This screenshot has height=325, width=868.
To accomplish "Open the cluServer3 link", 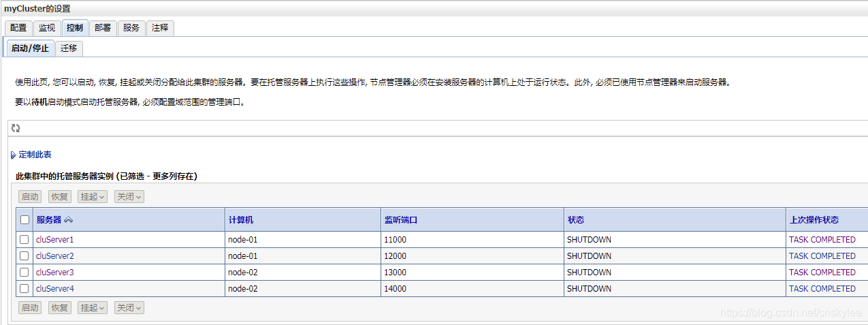I will pos(55,273).
